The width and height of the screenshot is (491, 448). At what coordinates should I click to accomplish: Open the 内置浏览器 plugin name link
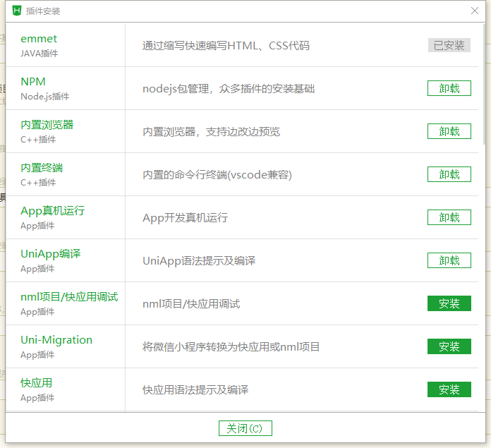47,125
